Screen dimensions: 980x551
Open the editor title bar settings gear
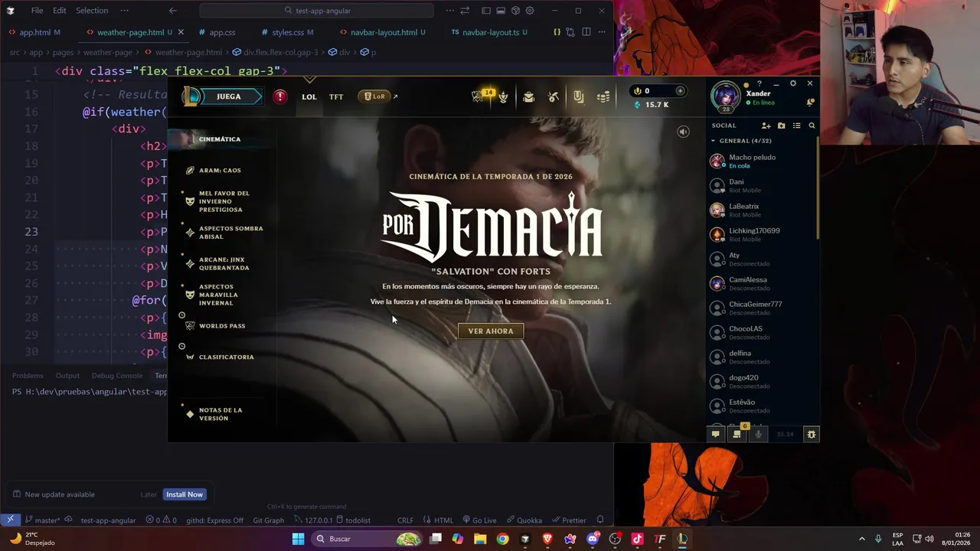[530, 11]
